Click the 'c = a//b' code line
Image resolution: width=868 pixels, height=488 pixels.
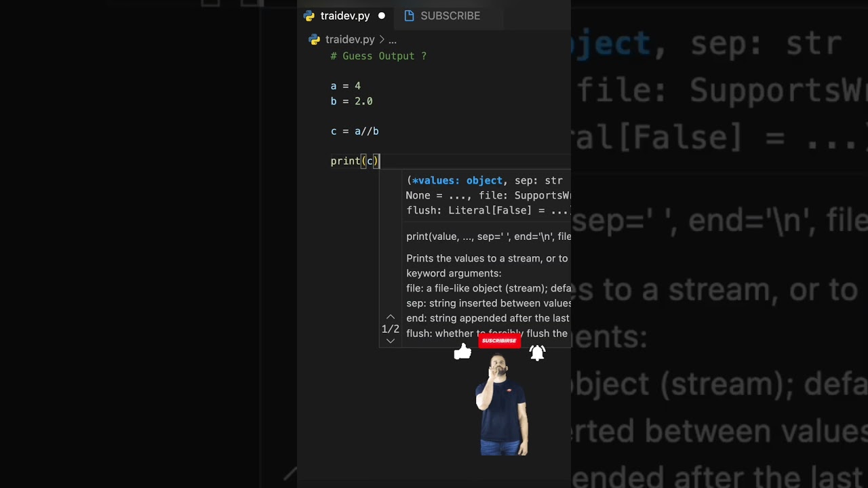(355, 131)
